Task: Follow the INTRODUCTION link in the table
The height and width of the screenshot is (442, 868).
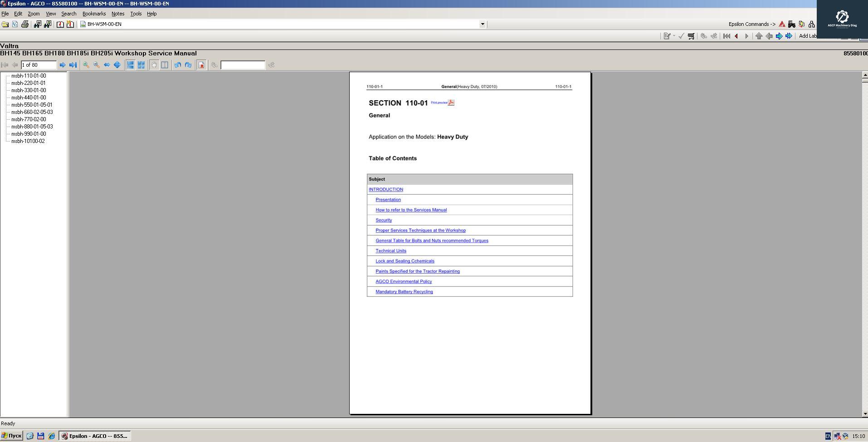Action: point(385,189)
